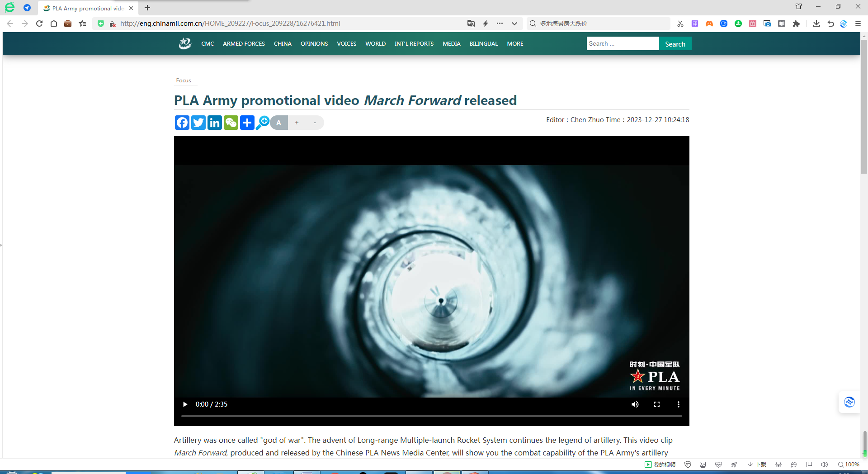Click the China Military site logo
Viewport: 868px width, 474px height.
click(185, 43)
